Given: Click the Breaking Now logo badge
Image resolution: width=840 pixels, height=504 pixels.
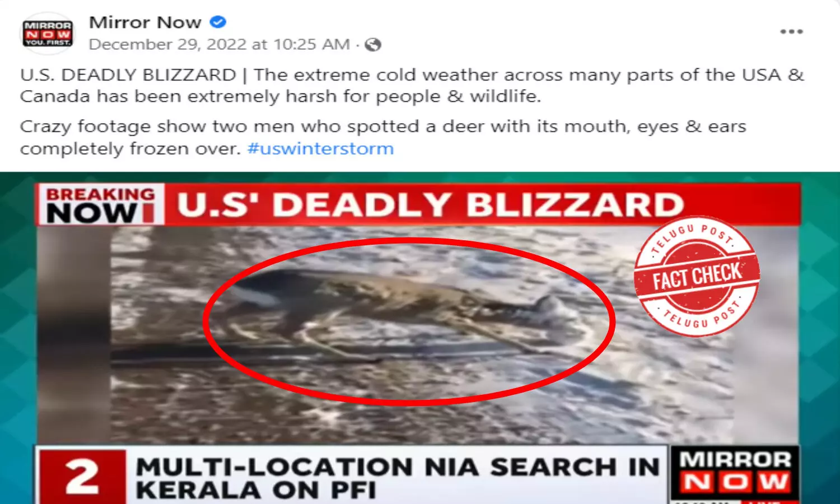Looking at the screenshot, I should click(101, 205).
